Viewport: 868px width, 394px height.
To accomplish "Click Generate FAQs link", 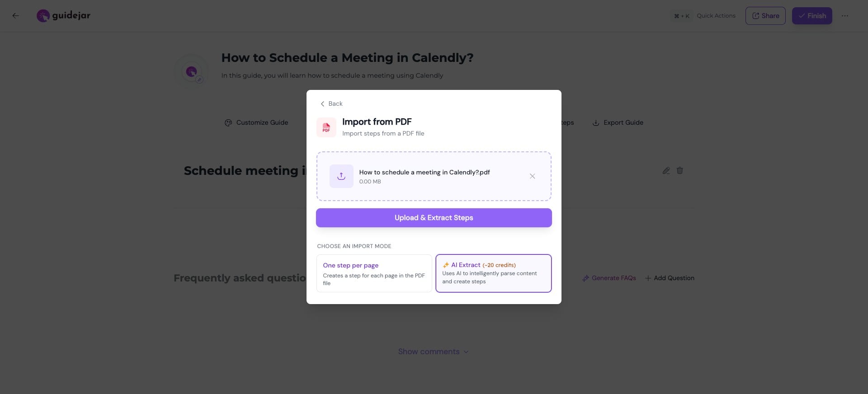I will [609, 278].
